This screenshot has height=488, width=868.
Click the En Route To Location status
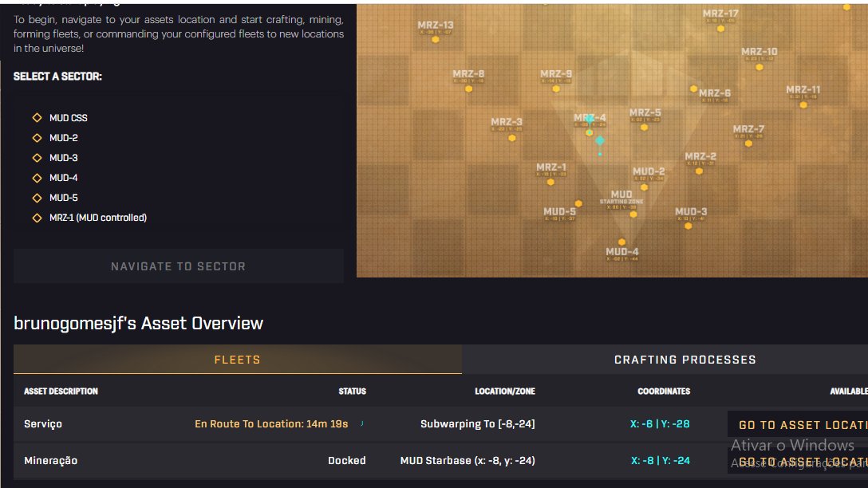[271, 424]
